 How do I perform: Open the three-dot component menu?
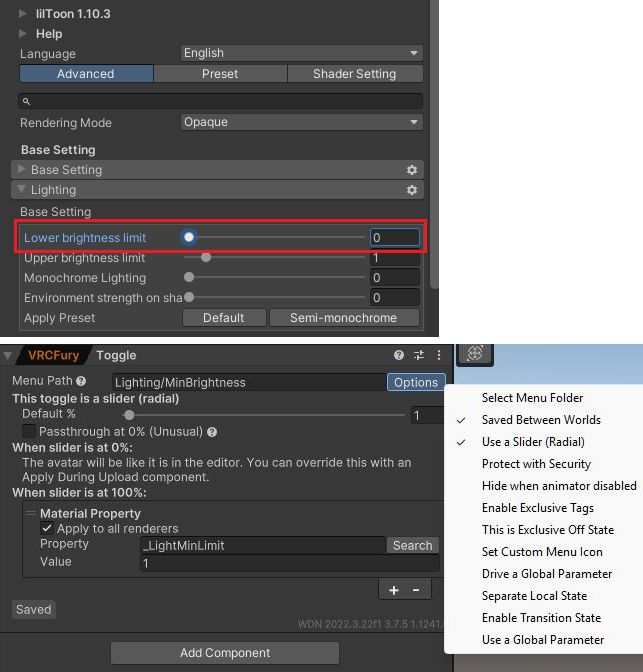437,355
